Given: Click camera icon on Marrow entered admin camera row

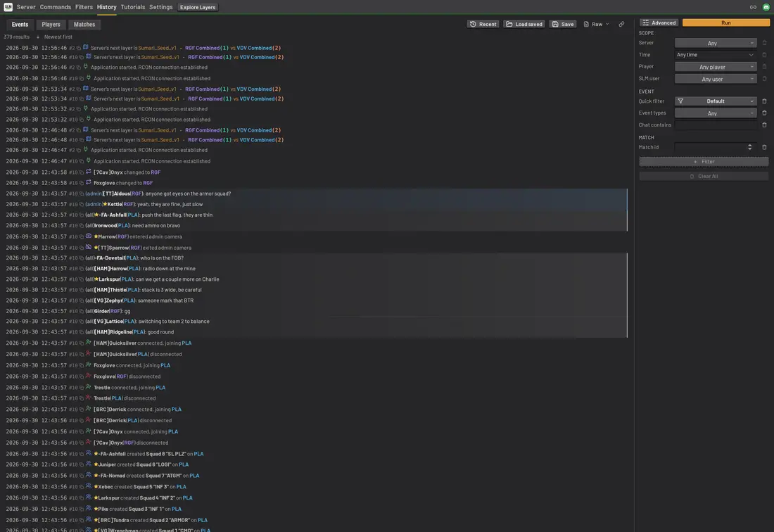Looking at the screenshot, I should coord(89,236).
